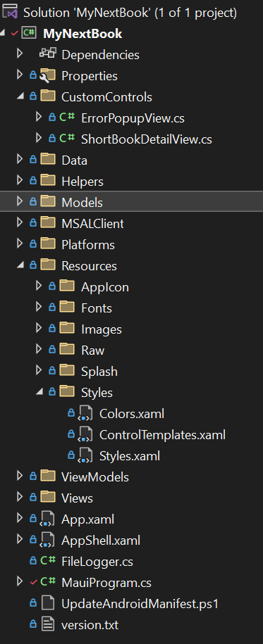Click the C# icon of ErrorPopupView.cs

(67, 118)
